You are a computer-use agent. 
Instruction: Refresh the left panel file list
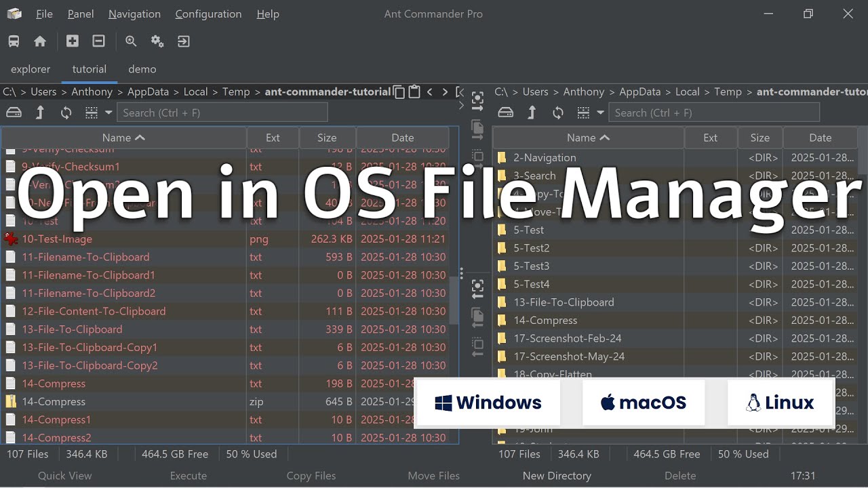point(66,113)
